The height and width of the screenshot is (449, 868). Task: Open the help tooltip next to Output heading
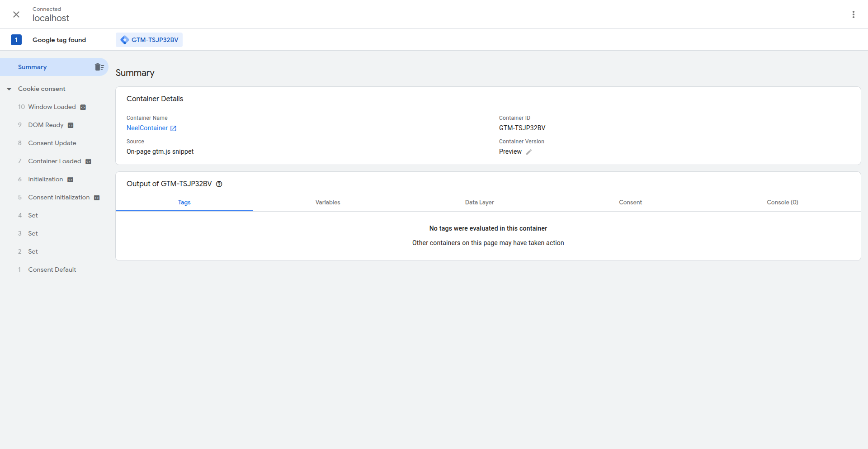click(x=219, y=184)
